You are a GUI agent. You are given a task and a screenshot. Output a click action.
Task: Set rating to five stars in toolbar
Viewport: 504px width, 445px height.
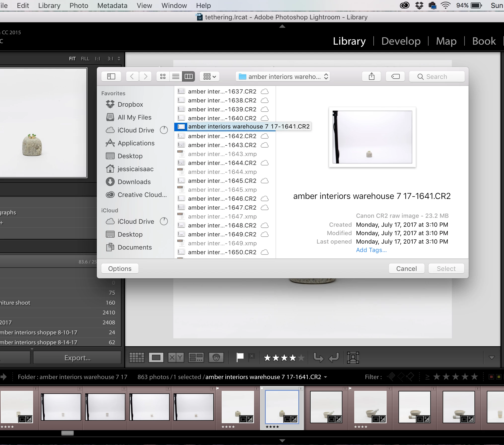pyautogui.click(x=301, y=357)
